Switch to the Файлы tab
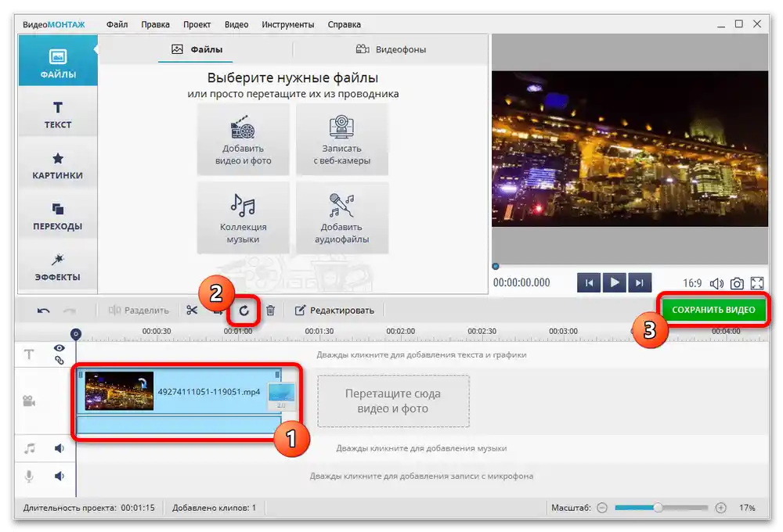Screen dimensions: 783x532 196,49
